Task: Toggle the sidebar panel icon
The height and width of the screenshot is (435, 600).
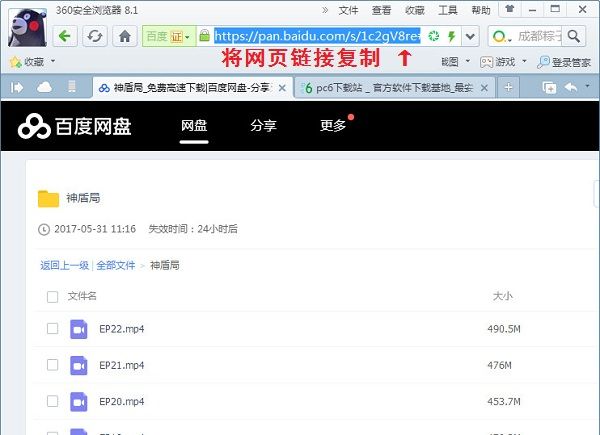Action: pyautogui.click(x=16, y=88)
